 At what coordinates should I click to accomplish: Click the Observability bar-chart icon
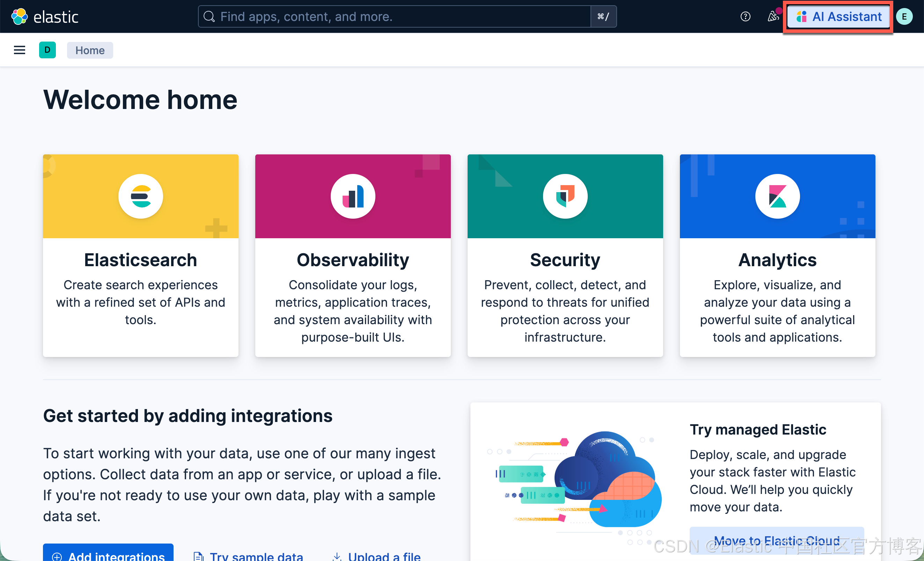pyautogui.click(x=353, y=196)
